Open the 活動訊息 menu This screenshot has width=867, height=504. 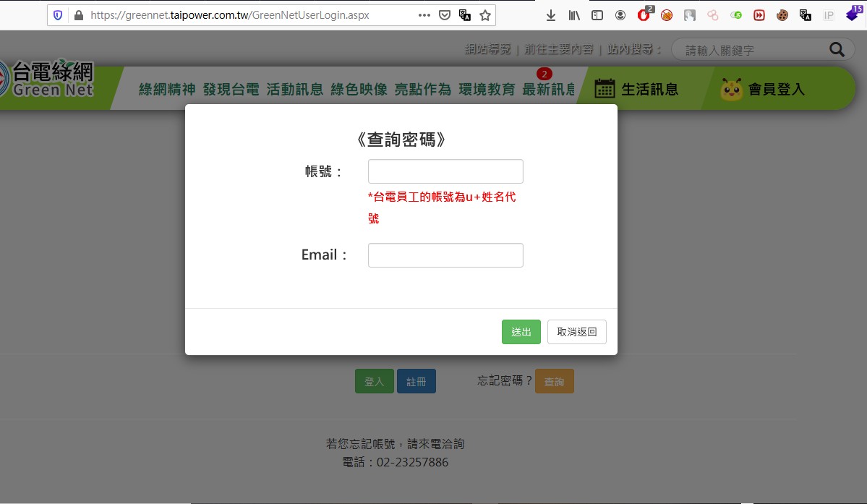point(295,89)
